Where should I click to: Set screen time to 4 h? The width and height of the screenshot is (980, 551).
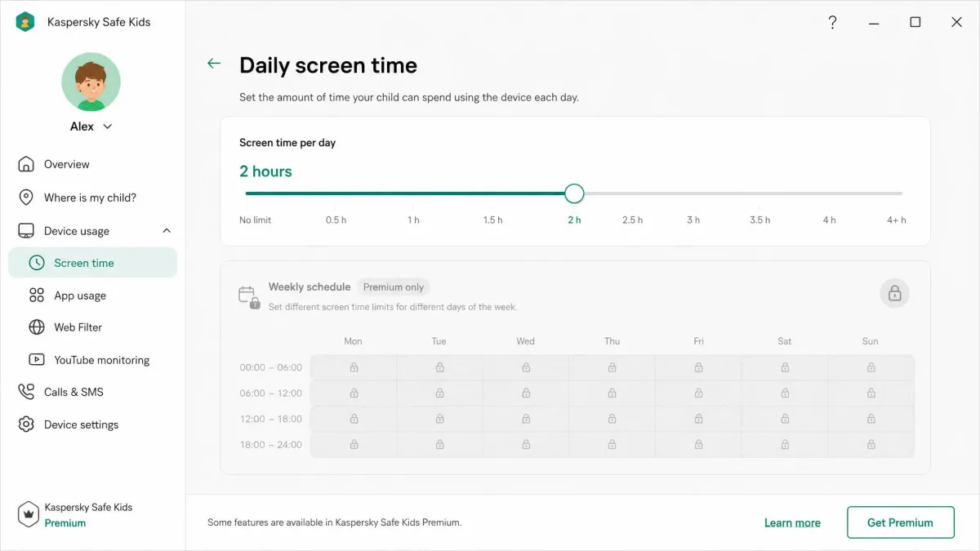pos(829,220)
